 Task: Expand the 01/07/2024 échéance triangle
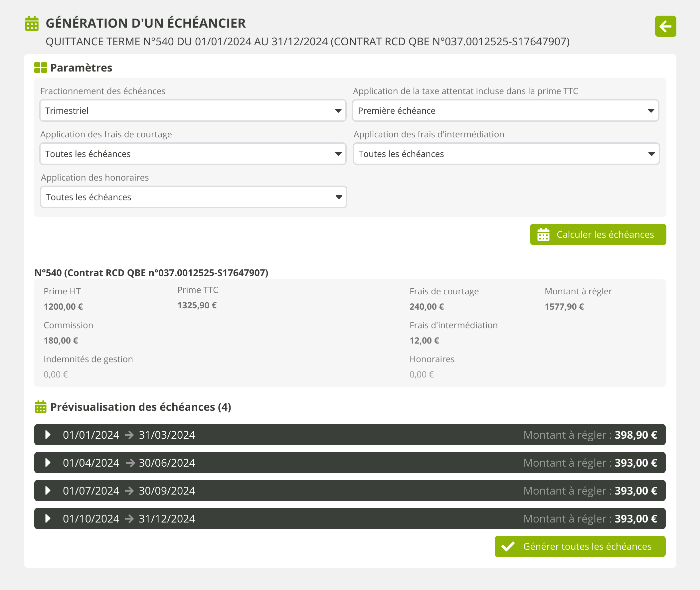click(x=48, y=491)
